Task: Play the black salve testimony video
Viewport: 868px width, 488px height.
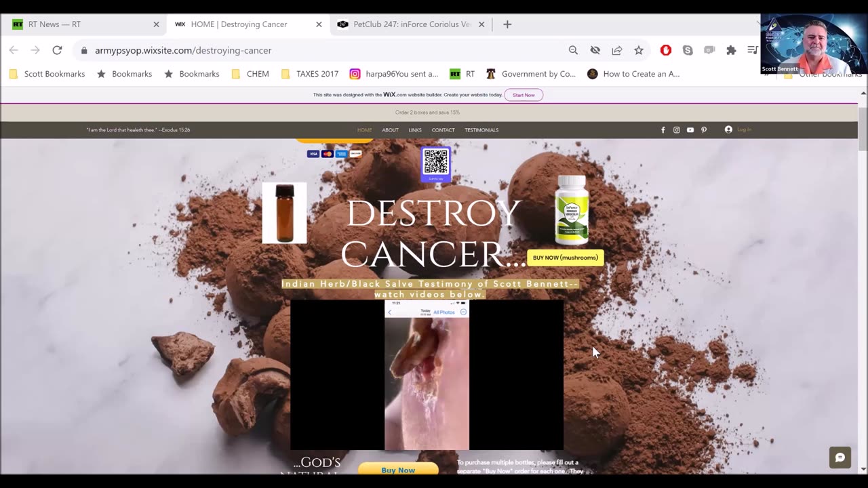Action: (427, 375)
